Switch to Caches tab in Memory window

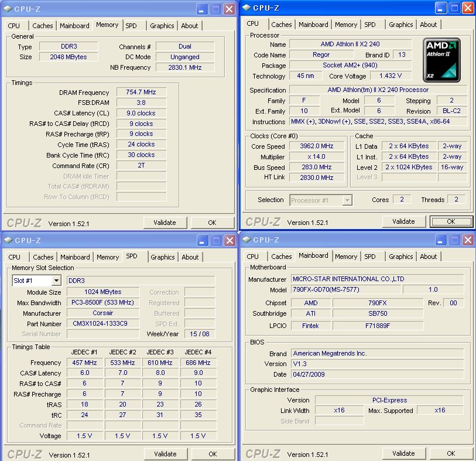[43, 26]
